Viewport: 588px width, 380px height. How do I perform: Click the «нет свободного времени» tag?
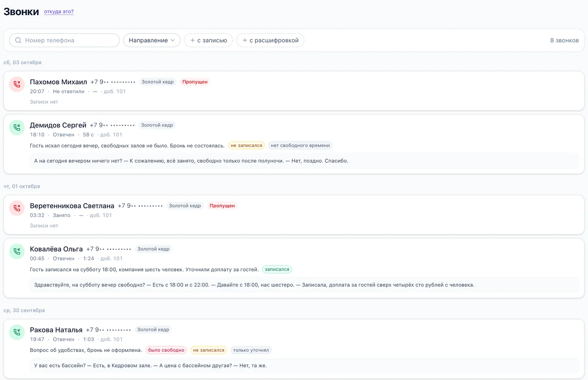(x=300, y=145)
